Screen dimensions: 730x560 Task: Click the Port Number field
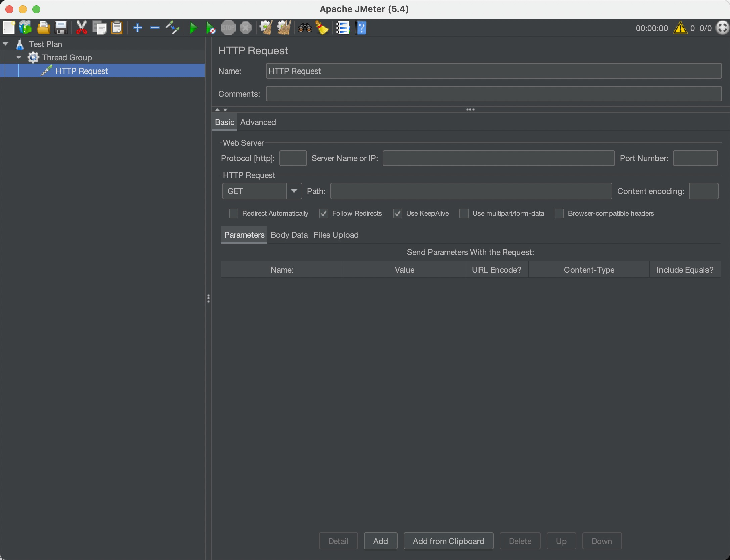pos(695,158)
